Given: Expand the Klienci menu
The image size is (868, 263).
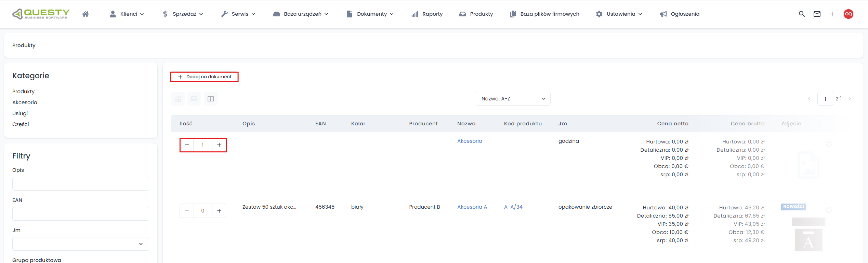Looking at the screenshot, I should [x=127, y=14].
